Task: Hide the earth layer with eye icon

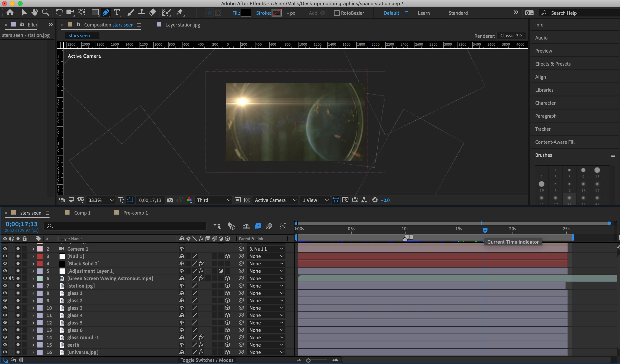Action: (x=5, y=345)
